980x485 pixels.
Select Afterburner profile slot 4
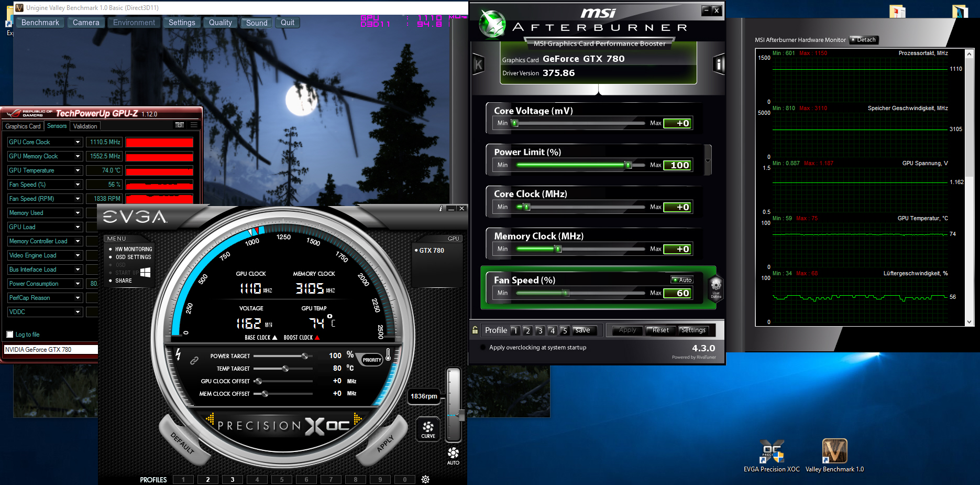click(552, 330)
